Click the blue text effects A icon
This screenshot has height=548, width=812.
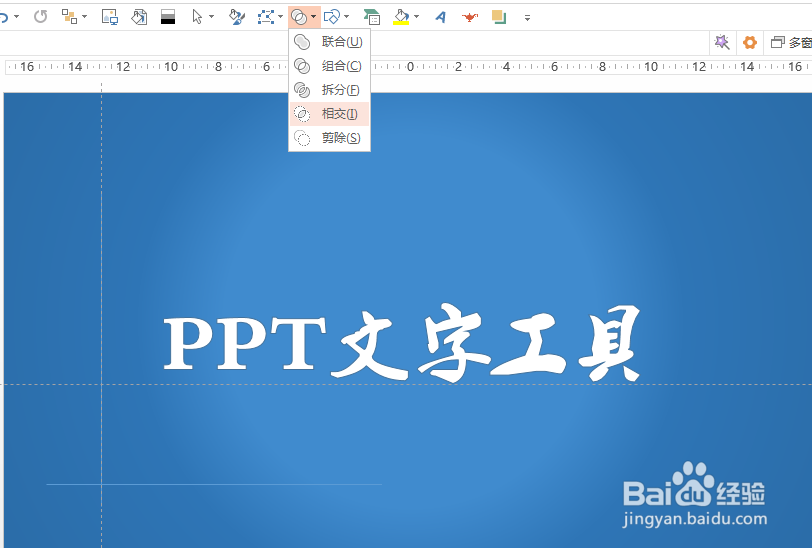coord(441,17)
